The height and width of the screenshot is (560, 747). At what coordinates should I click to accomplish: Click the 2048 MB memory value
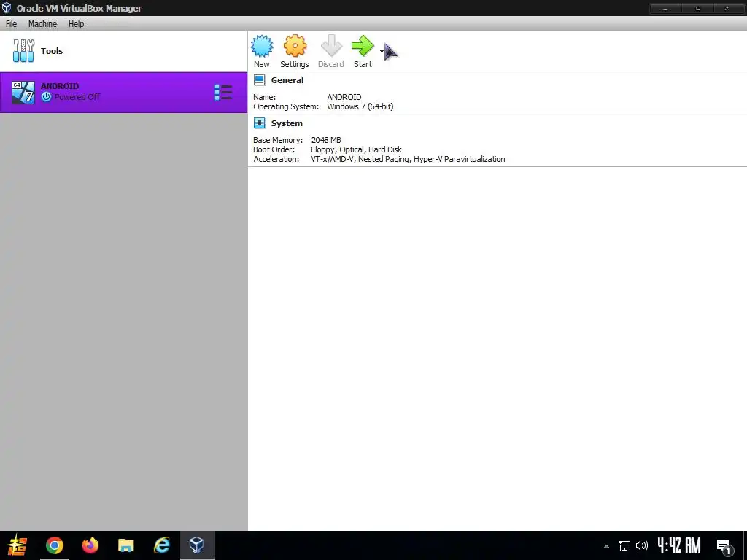[326, 140]
